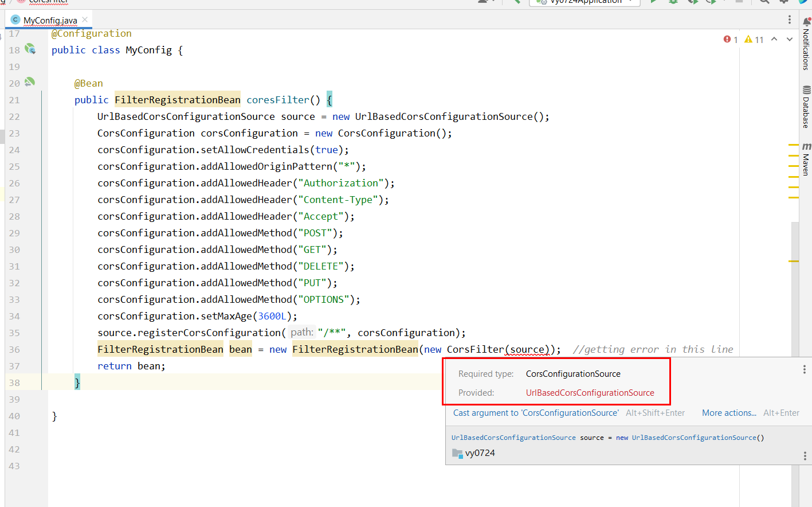Click the bean gutter icon on line 20
The image size is (812, 507).
coord(30,82)
